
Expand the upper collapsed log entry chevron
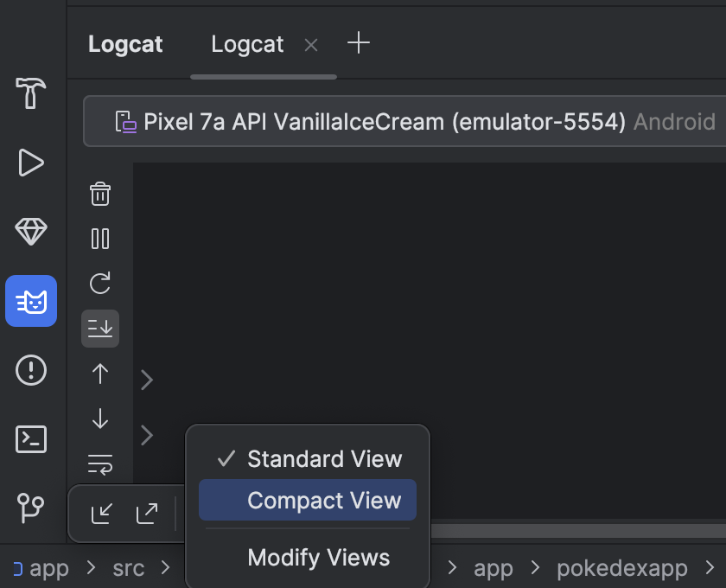click(147, 380)
